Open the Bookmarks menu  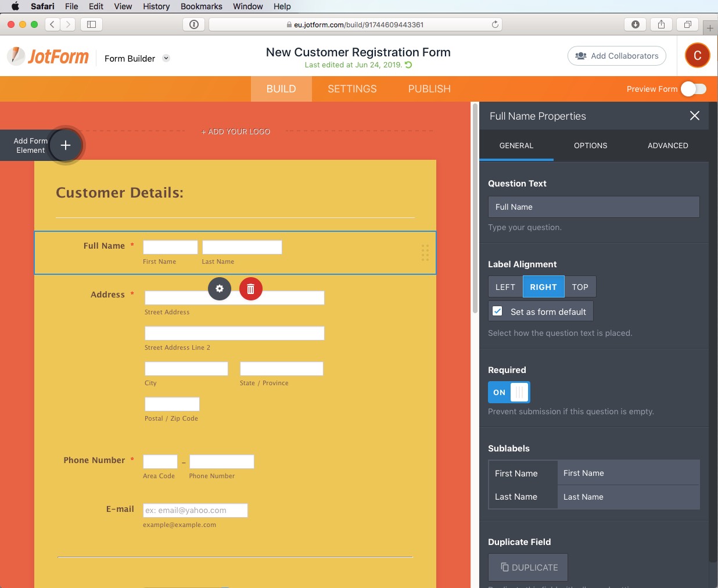tap(202, 6)
